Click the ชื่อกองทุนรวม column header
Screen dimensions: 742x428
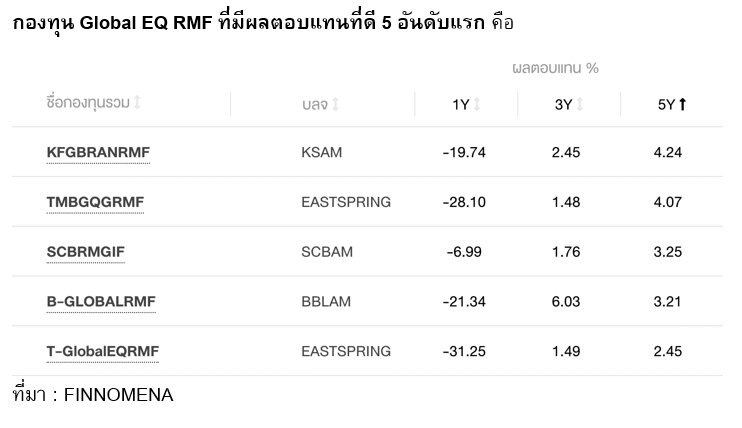pos(88,103)
